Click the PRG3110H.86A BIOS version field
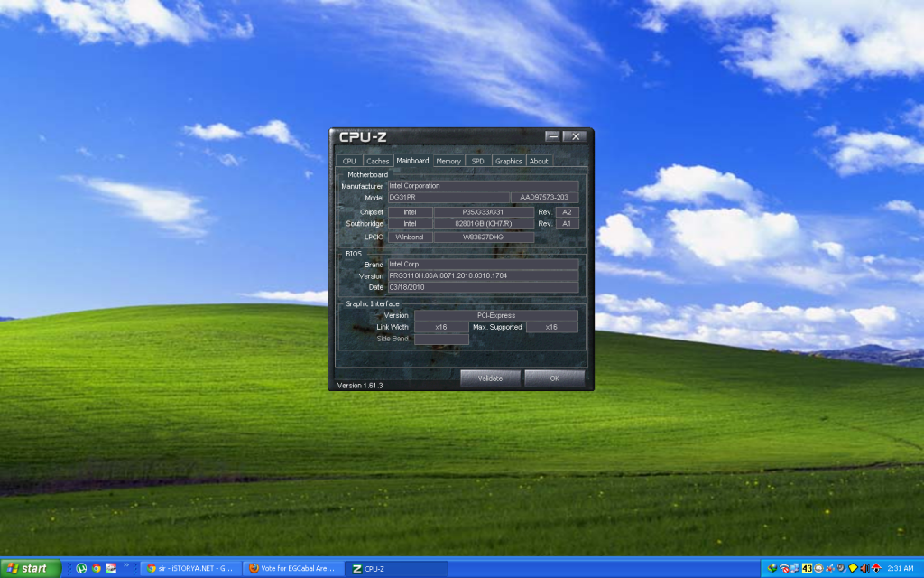The width and height of the screenshot is (924, 578). click(x=483, y=275)
